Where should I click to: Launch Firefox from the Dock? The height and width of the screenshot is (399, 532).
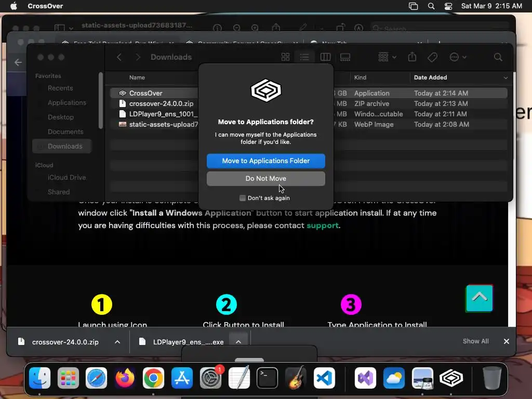125,378
